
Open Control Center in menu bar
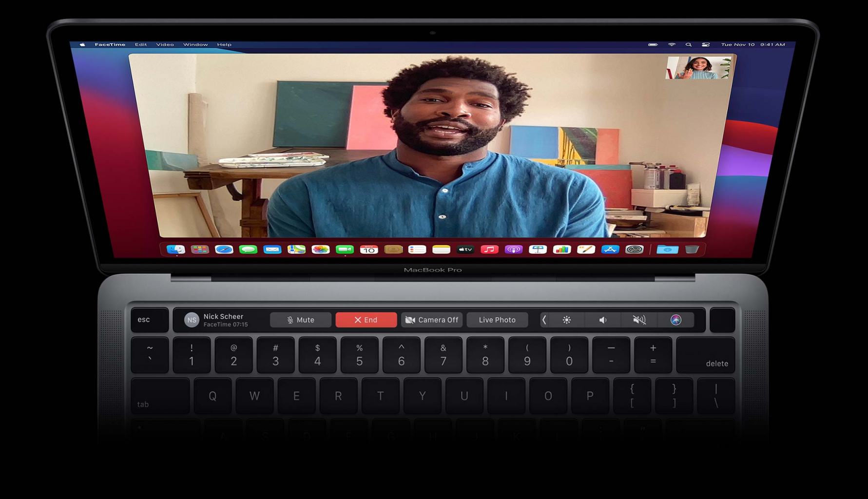(705, 44)
